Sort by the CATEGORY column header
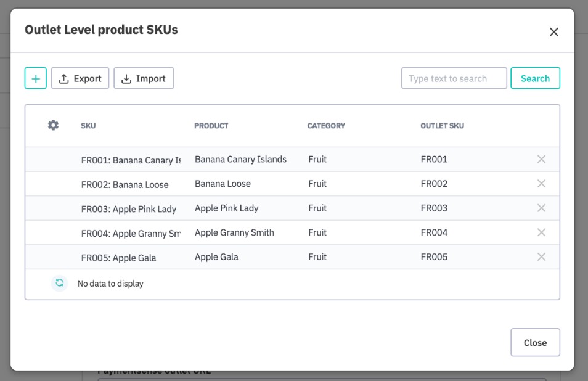 click(326, 126)
